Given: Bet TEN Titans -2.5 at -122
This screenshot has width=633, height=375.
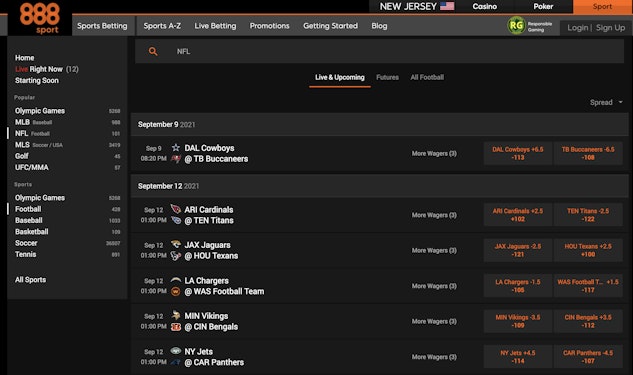Looking at the screenshot, I should pos(588,215).
